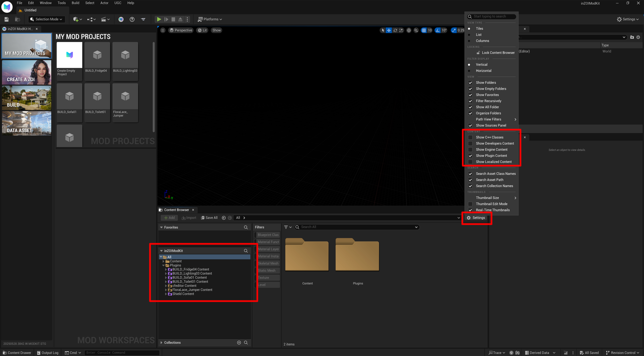
Task: Activate the translate move gizmo tool
Action: click(x=389, y=30)
